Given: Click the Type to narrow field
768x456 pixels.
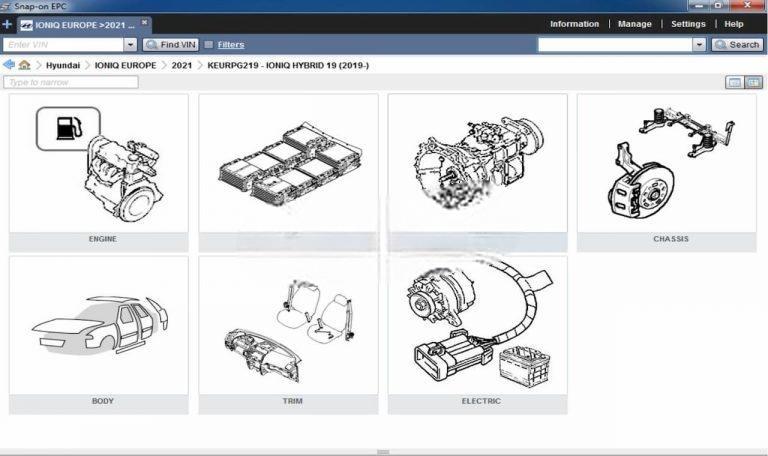Looking at the screenshot, I should (71, 82).
